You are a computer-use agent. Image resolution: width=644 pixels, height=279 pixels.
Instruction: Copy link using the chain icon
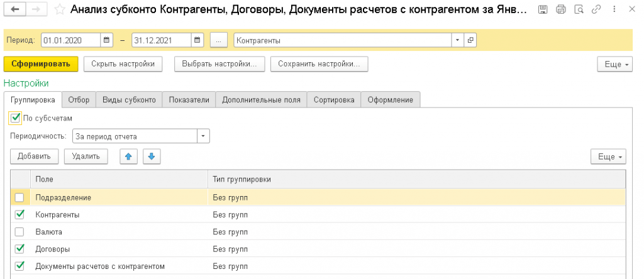pyautogui.click(x=596, y=9)
